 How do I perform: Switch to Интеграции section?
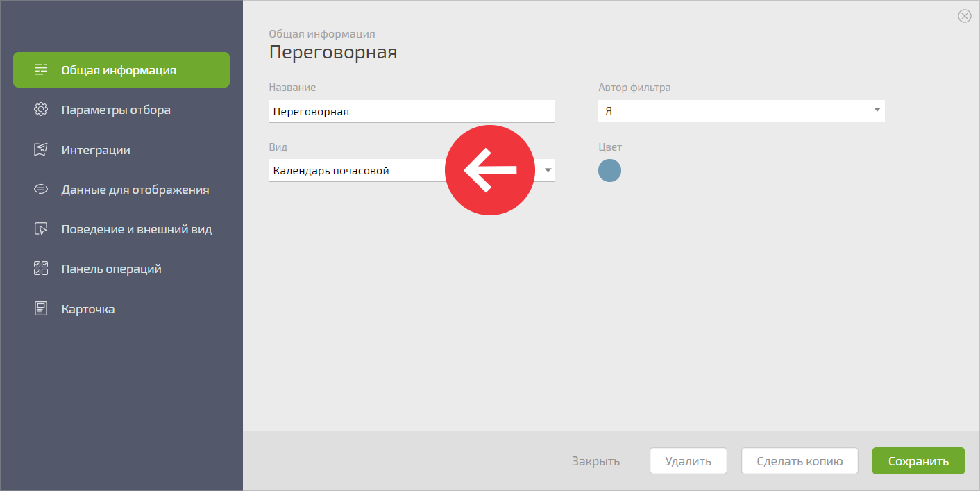pos(121,149)
